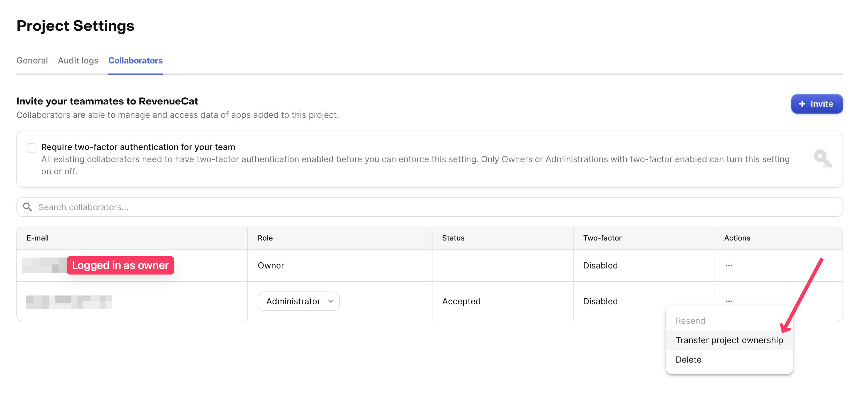Screen dimensions: 868x396
Task: Click the plus icon on Invite button
Action: pyautogui.click(x=802, y=104)
